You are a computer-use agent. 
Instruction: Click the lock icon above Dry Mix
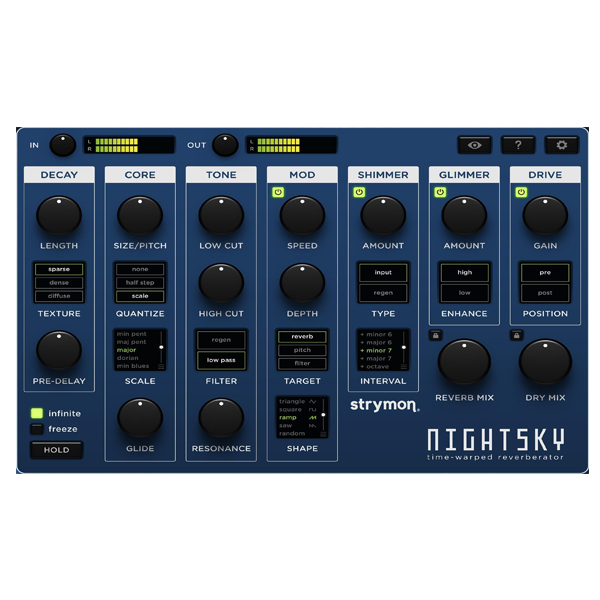516,335
